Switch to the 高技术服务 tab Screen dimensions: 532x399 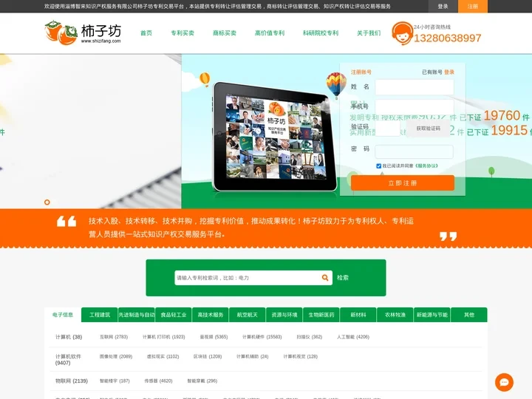(211, 315)
